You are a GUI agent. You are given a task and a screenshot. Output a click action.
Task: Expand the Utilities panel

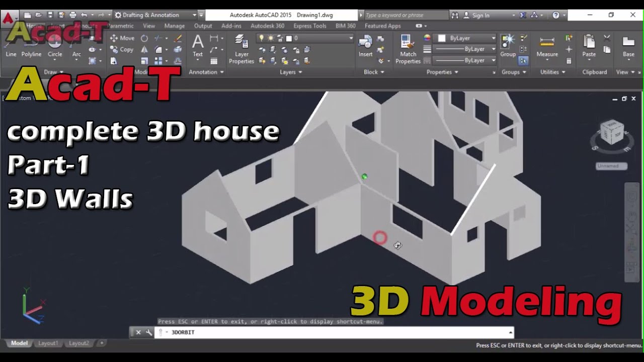553,72
